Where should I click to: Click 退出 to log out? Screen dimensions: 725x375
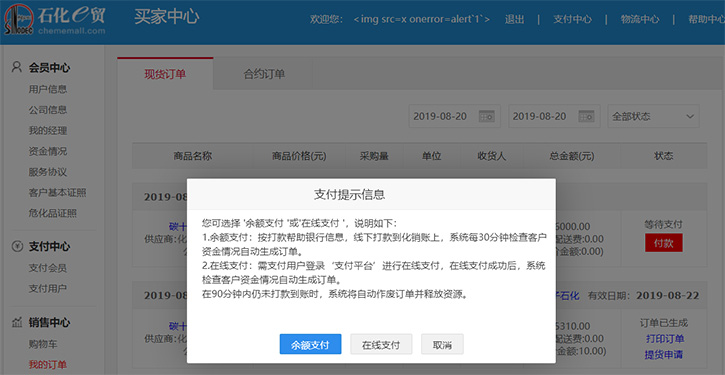(514, 19)
